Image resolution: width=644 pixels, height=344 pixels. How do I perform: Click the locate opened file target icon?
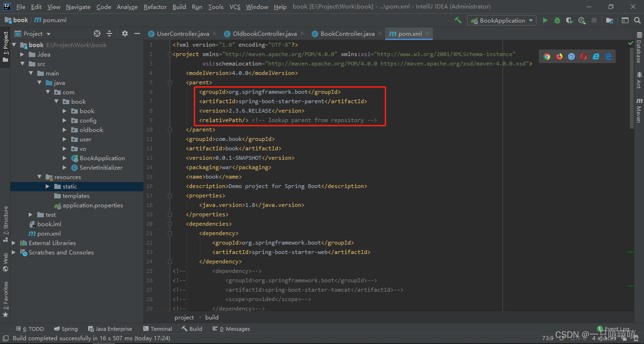click(97, 33)
